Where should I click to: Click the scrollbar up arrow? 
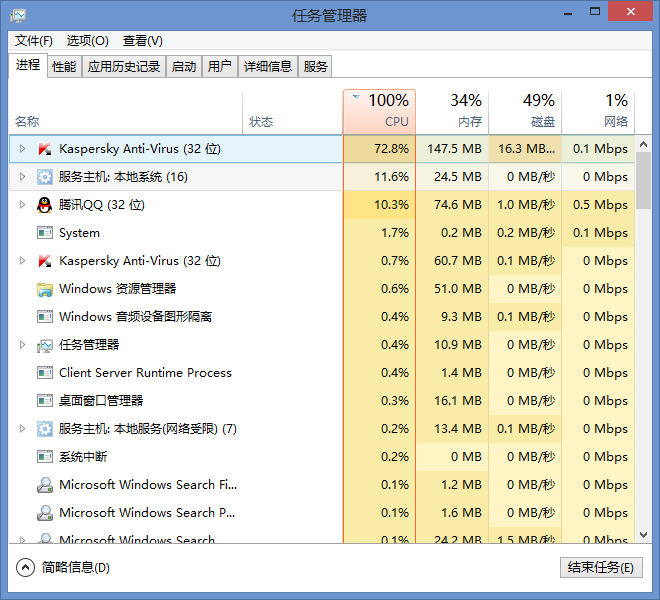point(643,144)
